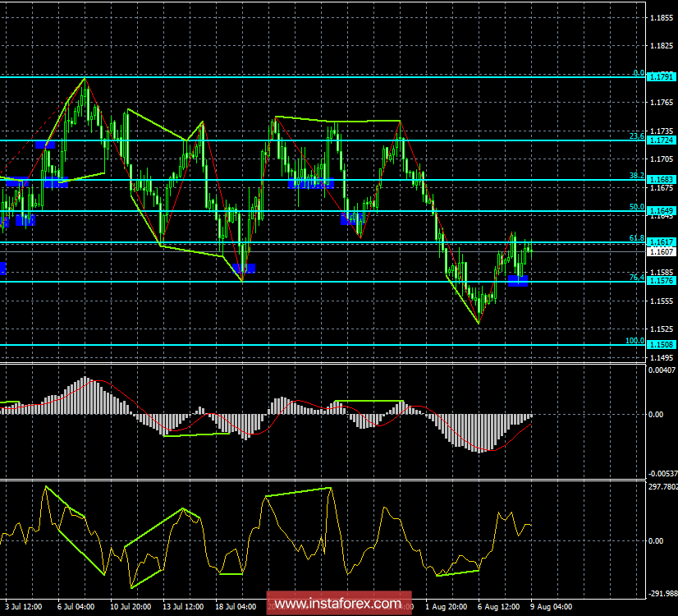The image size is (678, 616).
Task: Click the 23.6 Fibonacci level text
Action: click(x=636, y=136)
